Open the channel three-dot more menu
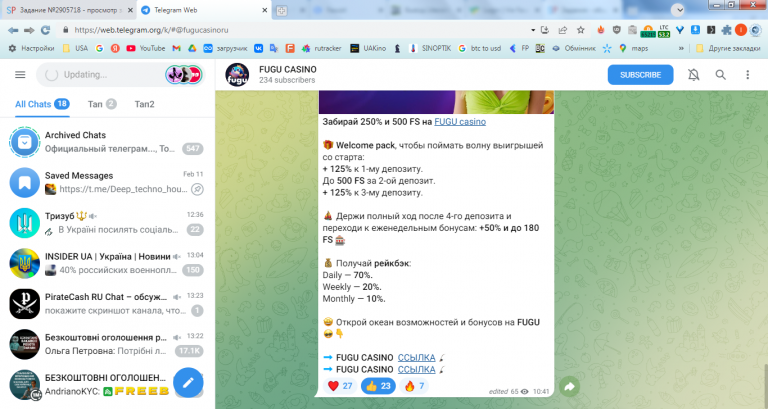 pos(747,75)
